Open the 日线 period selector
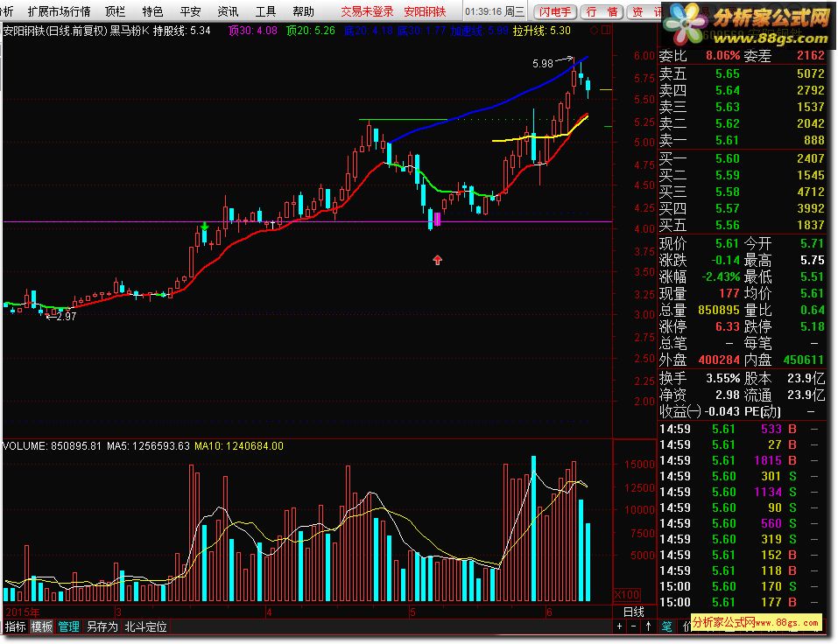The image size is (838, 644). pyautogui.click(x=634, y=612)
